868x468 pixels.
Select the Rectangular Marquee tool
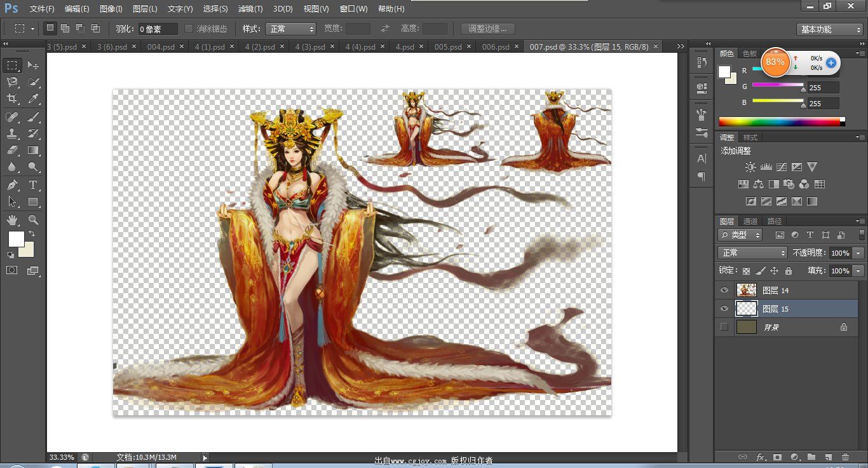click(12, 65)
